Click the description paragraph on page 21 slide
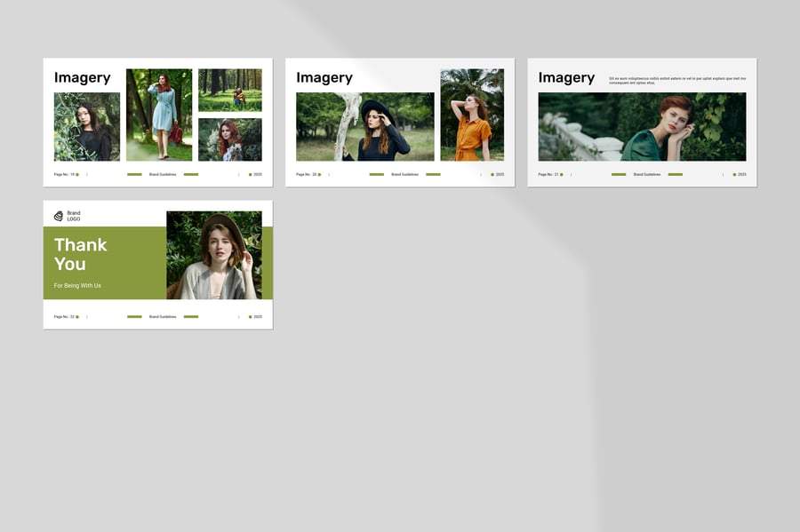Viewport: 800px width, 532px height. (676, 81)
